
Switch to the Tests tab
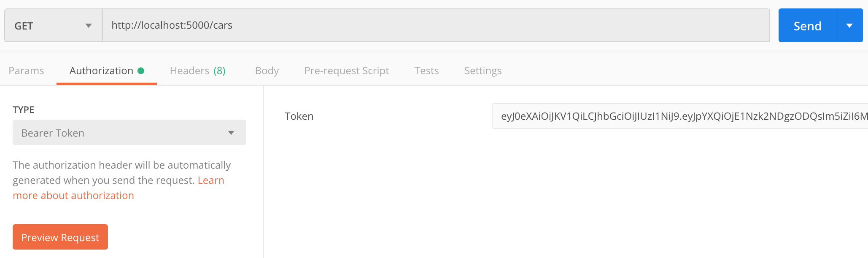pyautogui.click(x=426, y=71)
